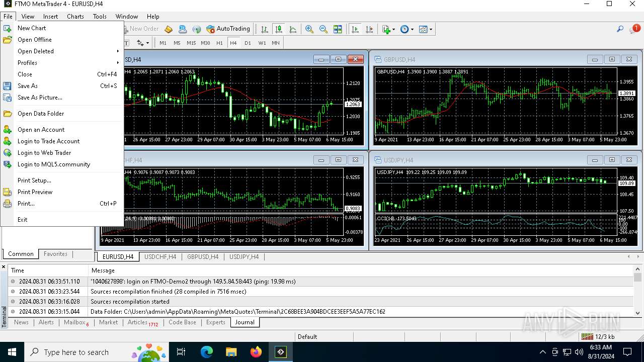Image resolution: width=644 pixels, height=362 pixels.
Task: Open the Code Base terminal tab
Action: click(x=182, y=322)
